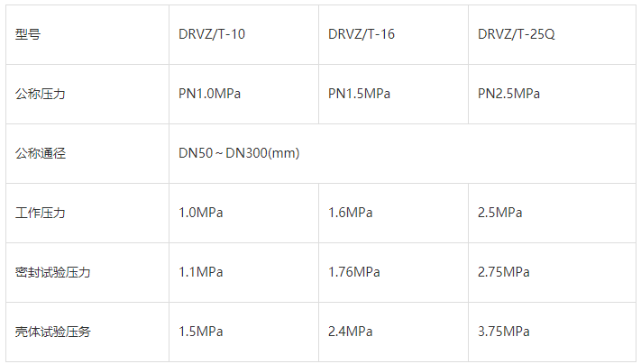641x364 pixels.
Task: Click the 2.4MPa shell test cell
Action: click(350, 332)
